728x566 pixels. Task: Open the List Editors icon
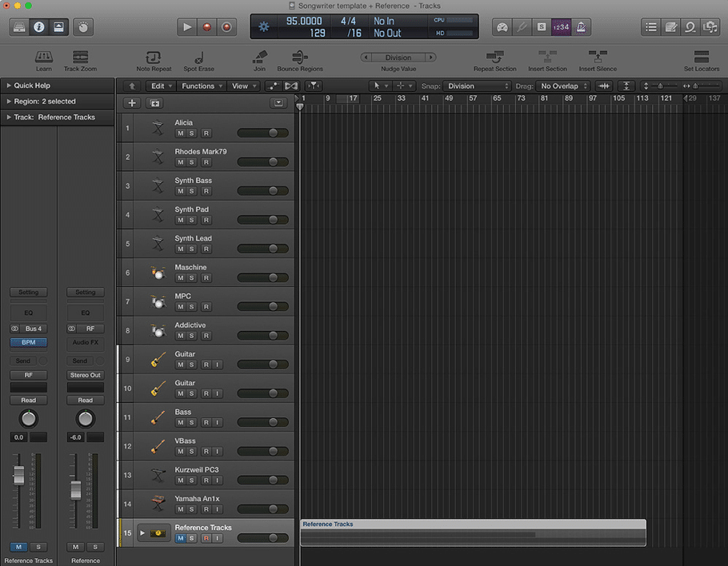tap(651, 27)
